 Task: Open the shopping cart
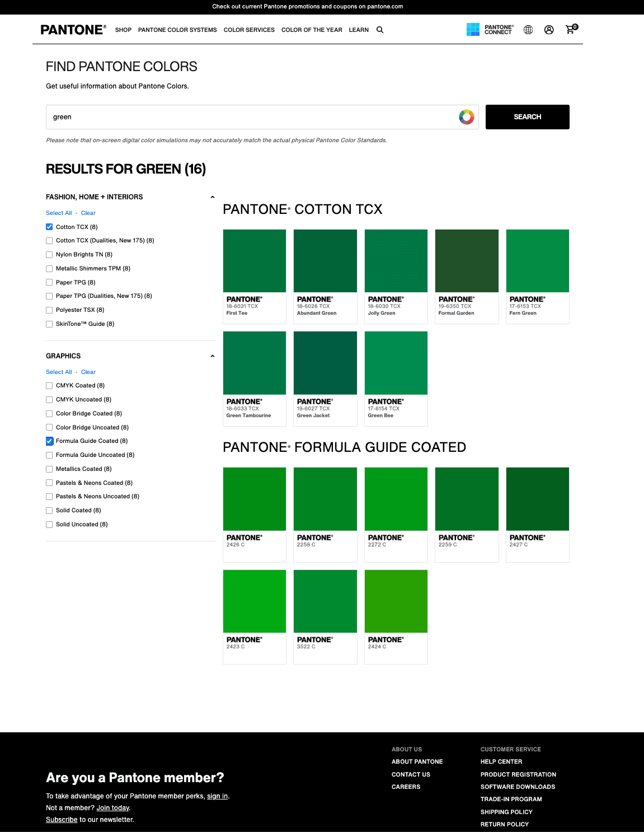click(570, 30)
